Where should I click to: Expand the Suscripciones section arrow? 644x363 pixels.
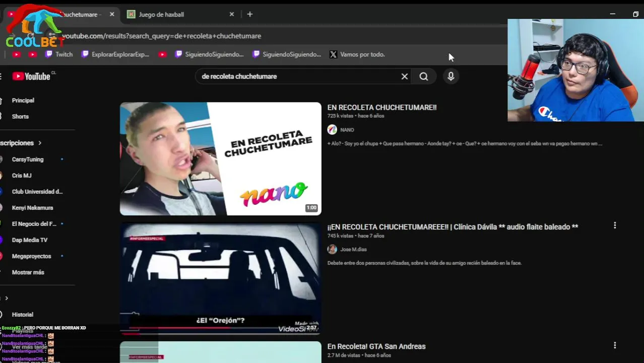coord(40,143)
